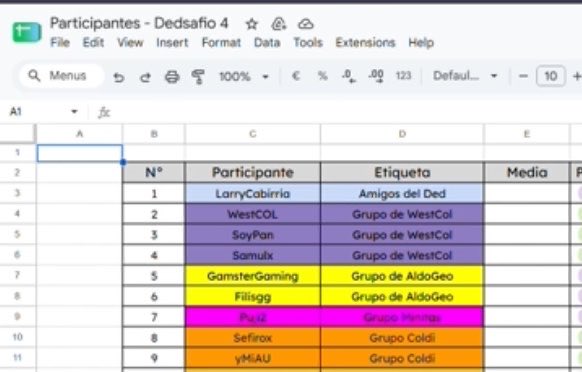582x372 pixels.
Task: Open the name box dropdown arrow
Action: click(x=74, y=112)
